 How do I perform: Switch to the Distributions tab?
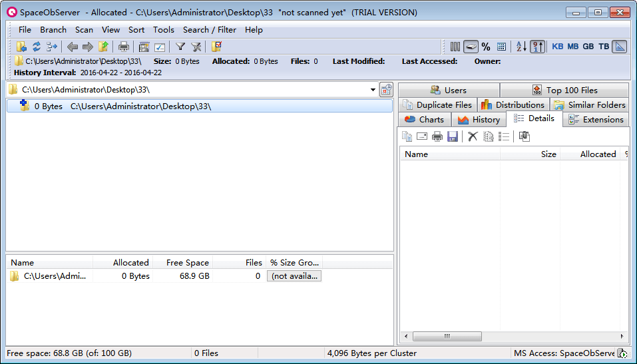513,105
